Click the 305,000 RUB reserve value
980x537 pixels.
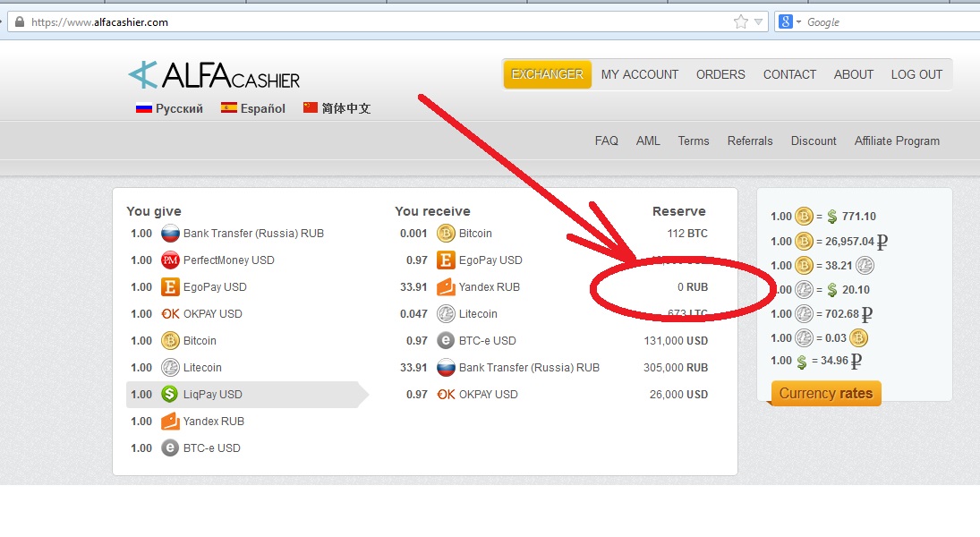tap(676, 368)
